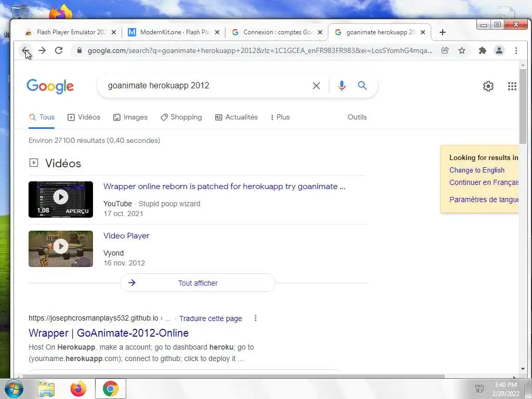Open the Chrome profile avatar icon
The image size is (532, 399).
[499, 50]
